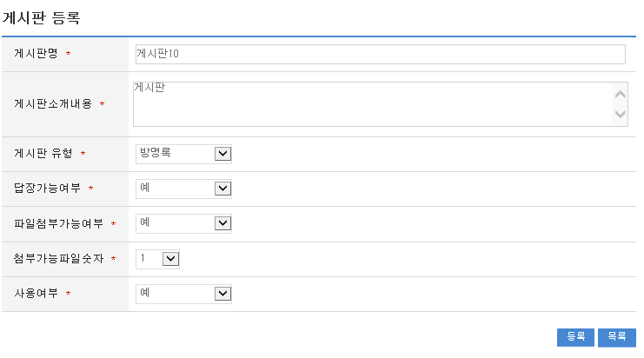Open the 게시판 유형 dropdown
The width and height of the screenshot is (644, 358).
coord(175,154)
